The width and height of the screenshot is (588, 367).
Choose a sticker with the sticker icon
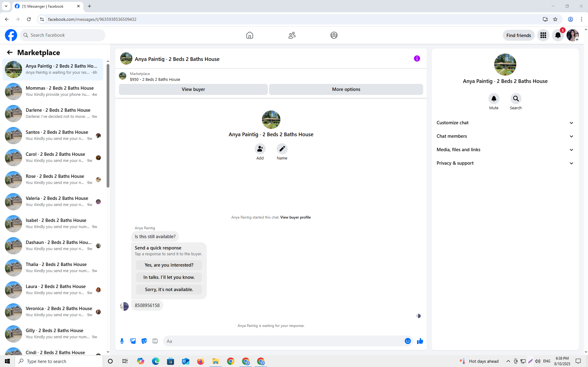click(144, 341)
